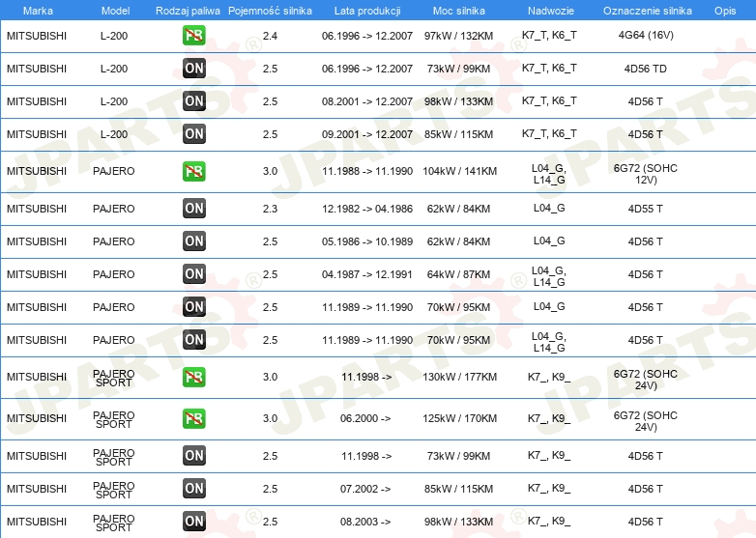Select the engine code cell 4D55 T
The width and height of the screenshot is (756, 538).
pos(645,209)
